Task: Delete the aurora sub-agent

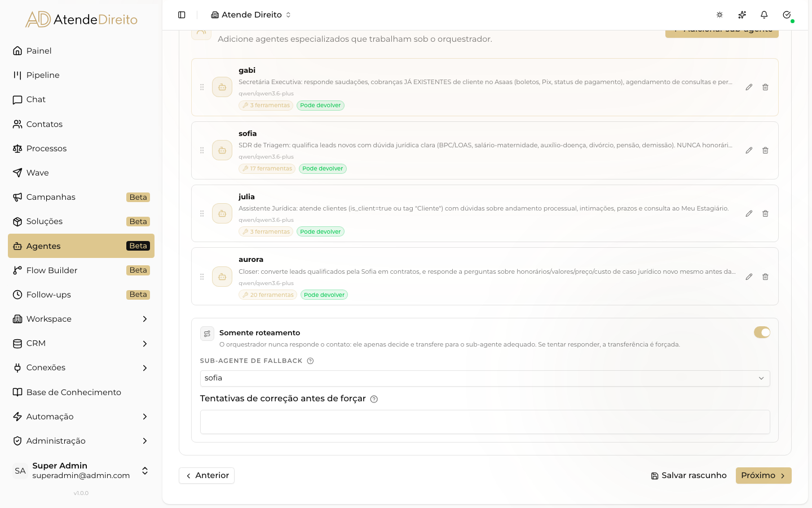Action: (765, 277)
